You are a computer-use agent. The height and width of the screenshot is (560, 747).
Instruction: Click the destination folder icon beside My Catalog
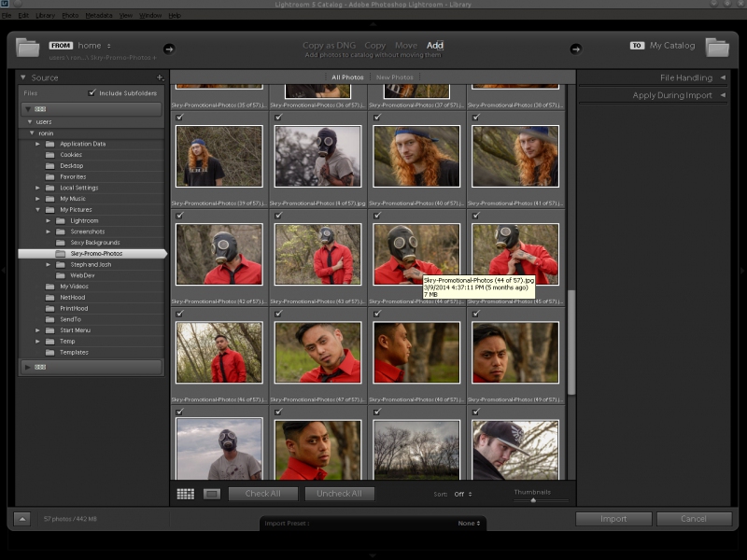pyautogui.click(x=716, y=47)
